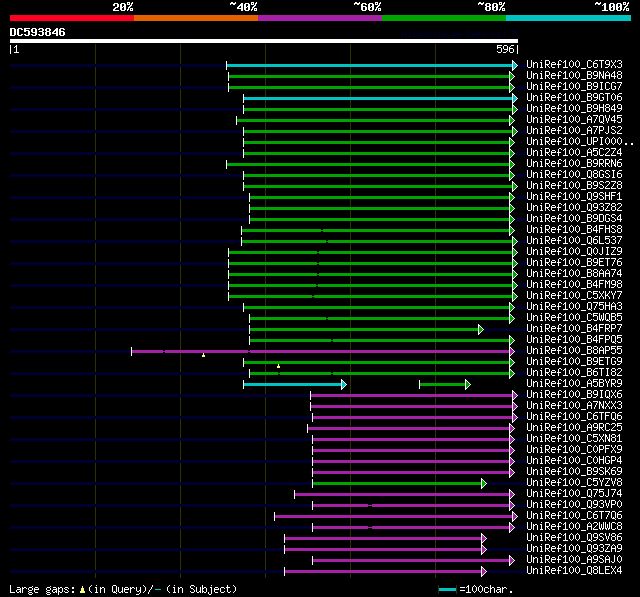Click the cyan ~100% identity legend segment
Viewport: 640px width, 597px height.
[x=568, y=18]
